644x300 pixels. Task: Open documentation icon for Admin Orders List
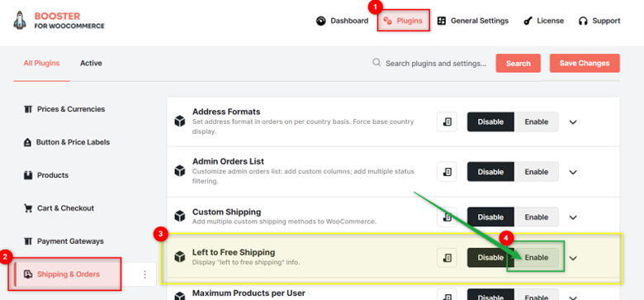pyautogui.click(x=447, y=171)
